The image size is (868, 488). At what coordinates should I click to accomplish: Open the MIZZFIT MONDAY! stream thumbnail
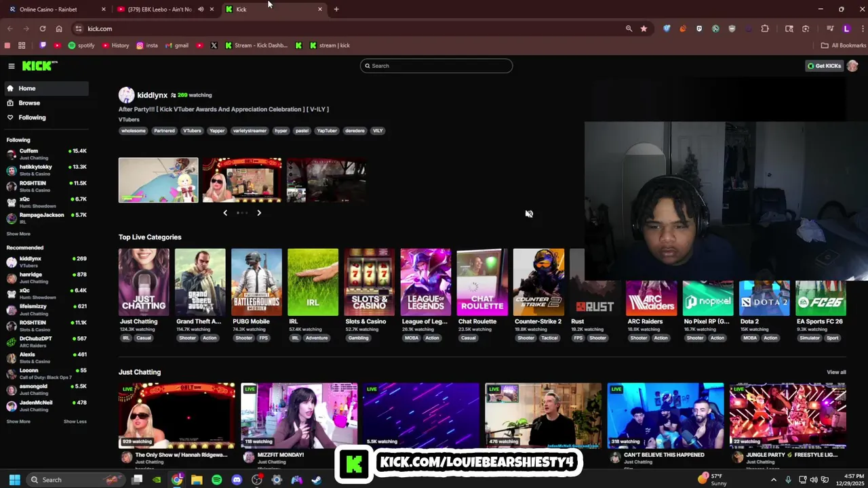coord(299,415)
